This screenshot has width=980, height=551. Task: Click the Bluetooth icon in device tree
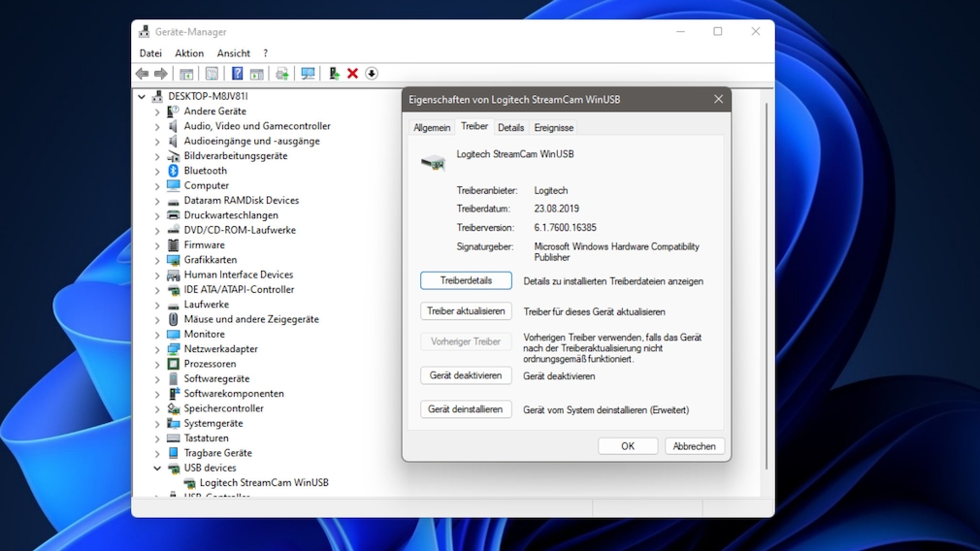tap(174, 171)
